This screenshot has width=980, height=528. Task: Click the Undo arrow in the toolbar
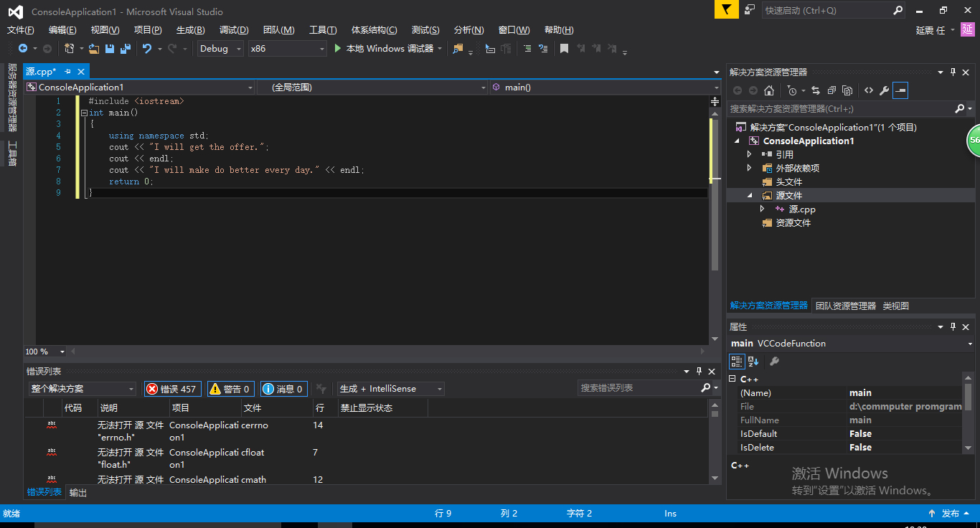coord(147,49)
